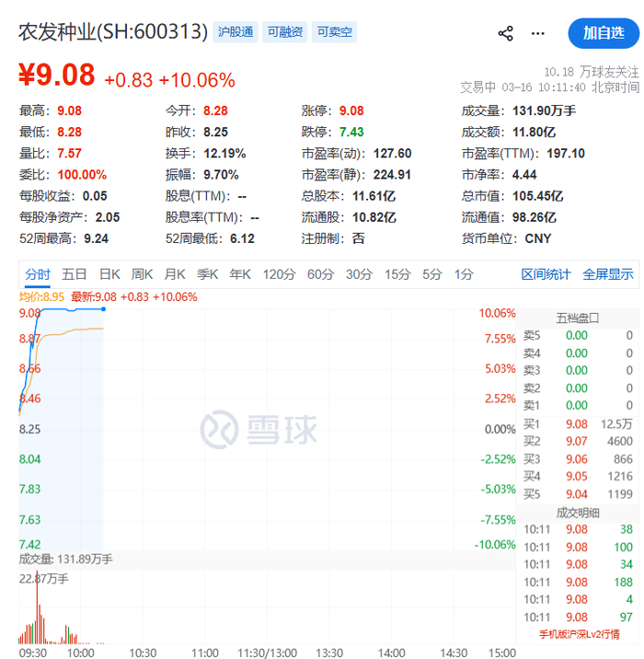Click the 买1 volume 12.5万
Viewport: 644px width, 659px height.
[616, 424]
